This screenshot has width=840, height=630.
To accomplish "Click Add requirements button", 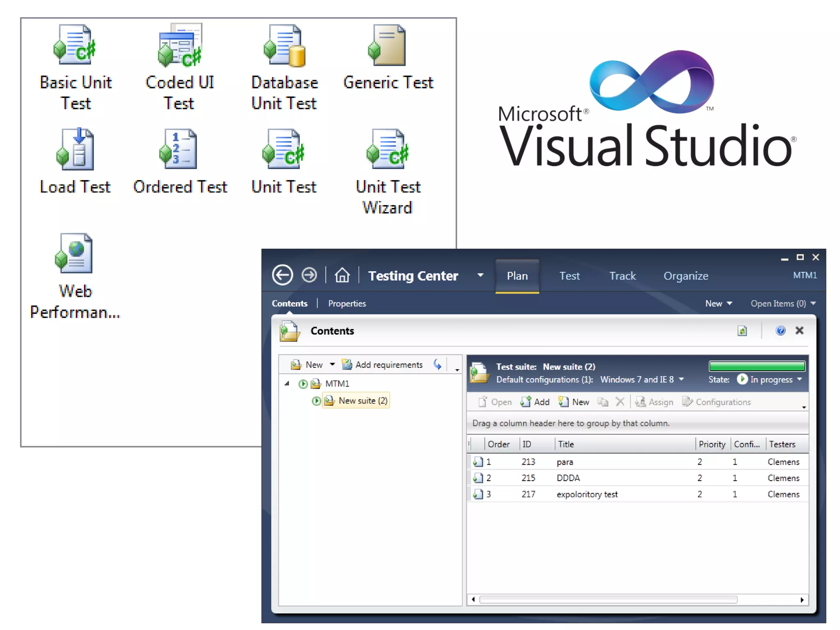I will pyautogui.click(x=382, y=365).
